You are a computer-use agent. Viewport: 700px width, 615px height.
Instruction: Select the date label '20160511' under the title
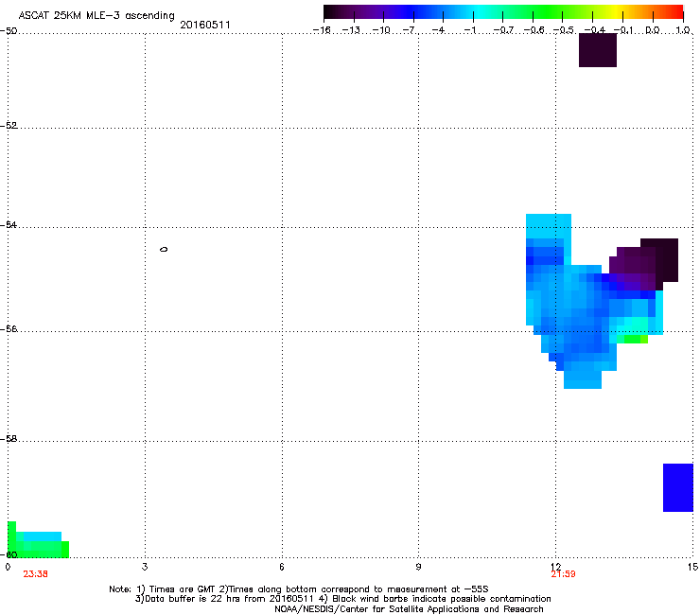point(205,25)
